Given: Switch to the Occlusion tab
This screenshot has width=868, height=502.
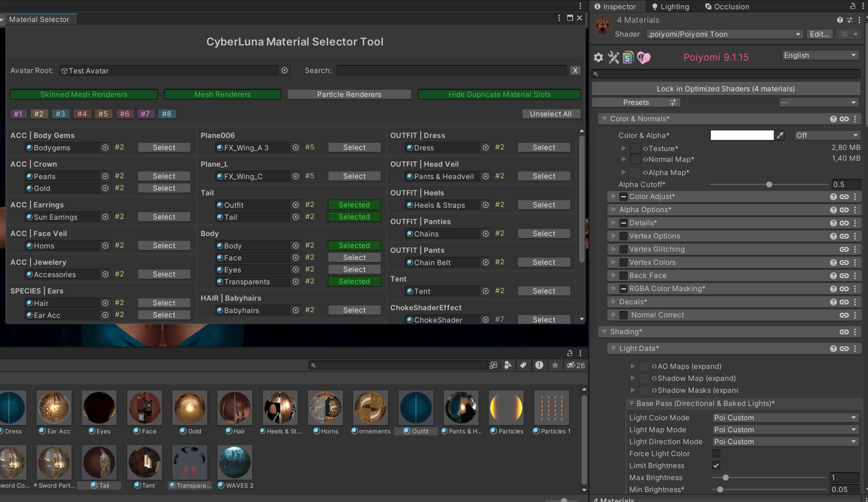Looking at the screenshot, I should 727,6.
